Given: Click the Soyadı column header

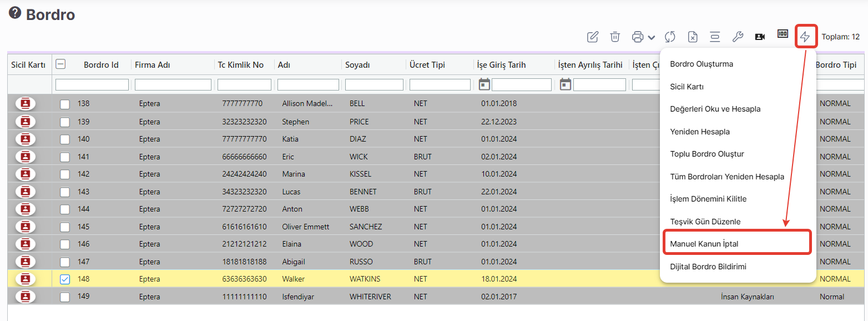Looking at the screenshot, I should (x=357, y=65).
